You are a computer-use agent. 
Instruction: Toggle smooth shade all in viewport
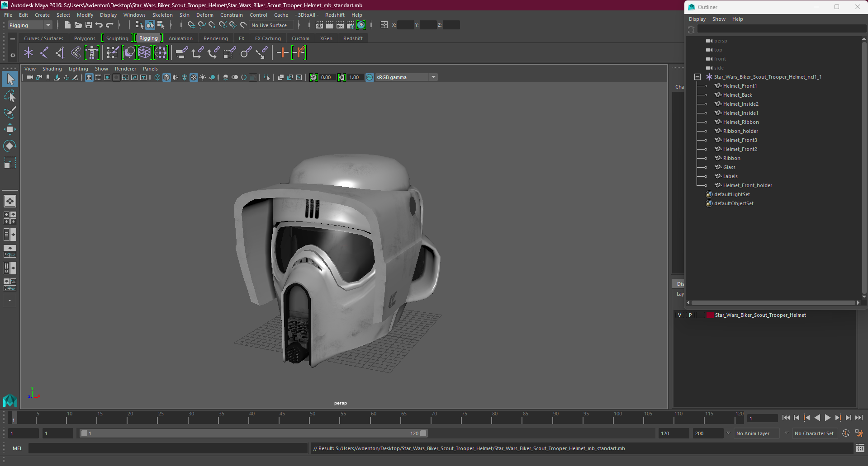tap(166, 77)
